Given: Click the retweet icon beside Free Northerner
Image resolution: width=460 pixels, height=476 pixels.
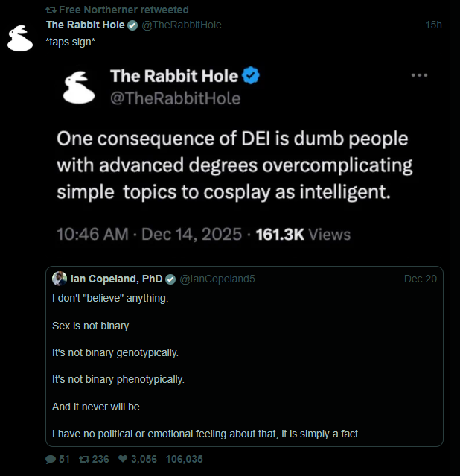Looking at the screenshot, I should click(51, 10).
